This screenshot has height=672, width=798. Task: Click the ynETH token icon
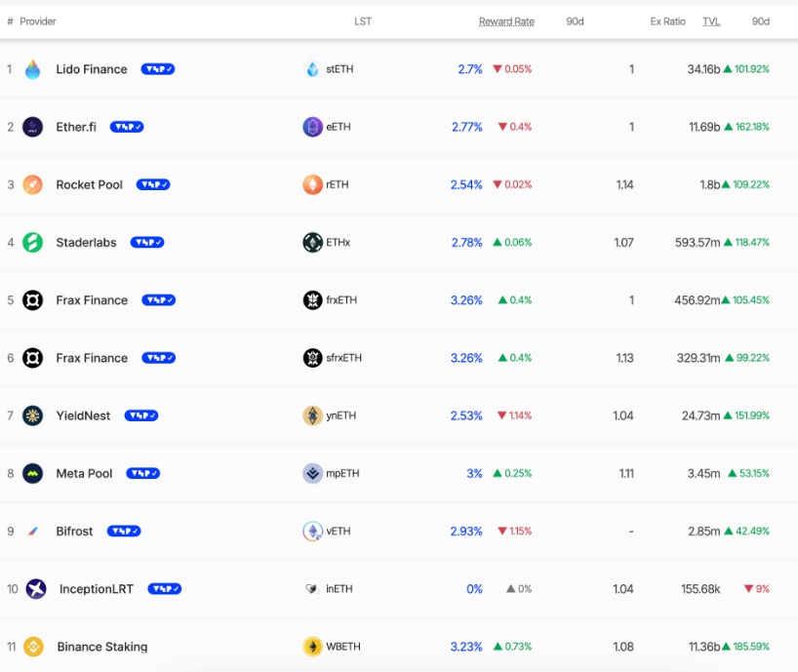pos(312,415)
